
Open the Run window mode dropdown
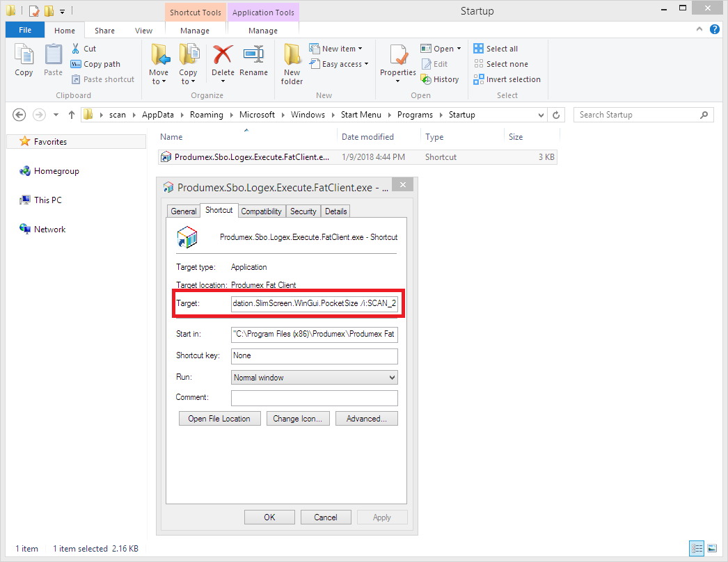pos(315,378)
